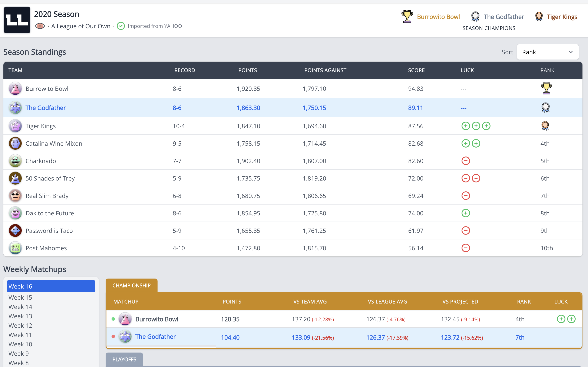
Task: Click Charknado's red minus luck icon
Action: pyautogui.click(x=466, y=161)
